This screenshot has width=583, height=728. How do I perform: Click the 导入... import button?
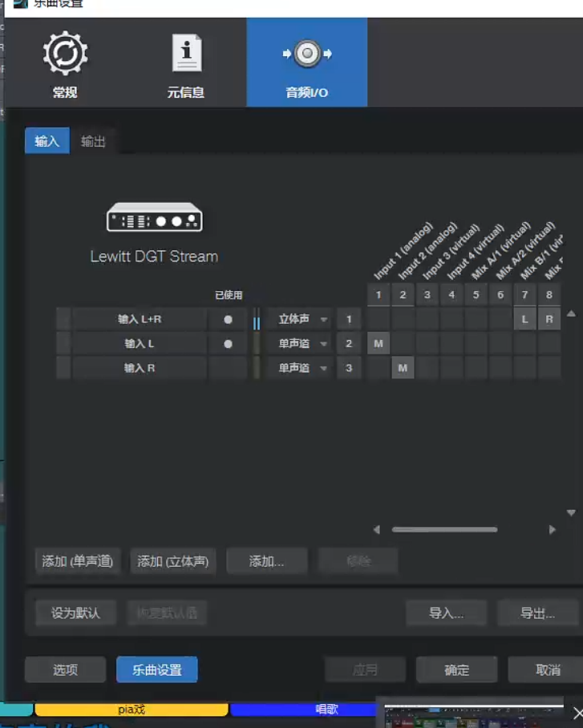click(x=447, y=613)
